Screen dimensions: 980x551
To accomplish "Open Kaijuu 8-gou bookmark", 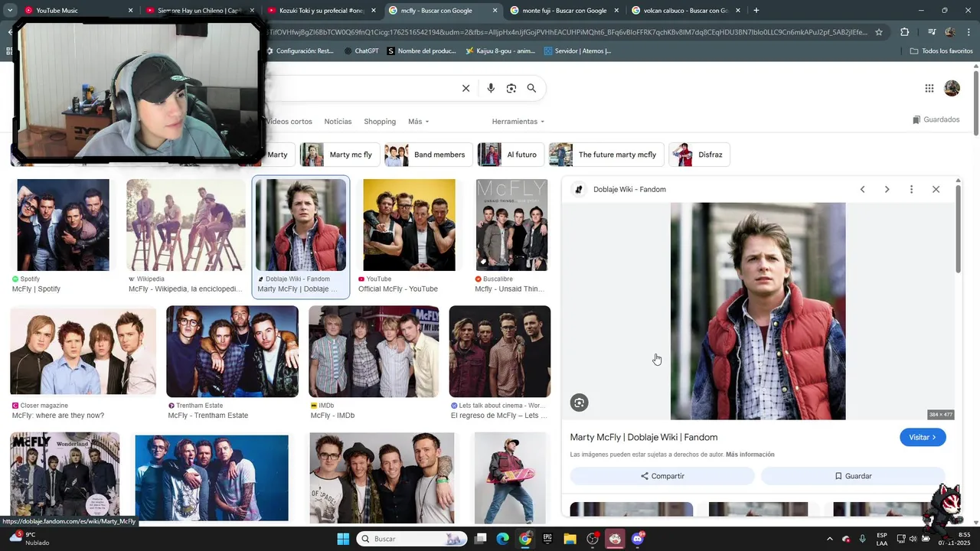I will click(x=500, y=51).
